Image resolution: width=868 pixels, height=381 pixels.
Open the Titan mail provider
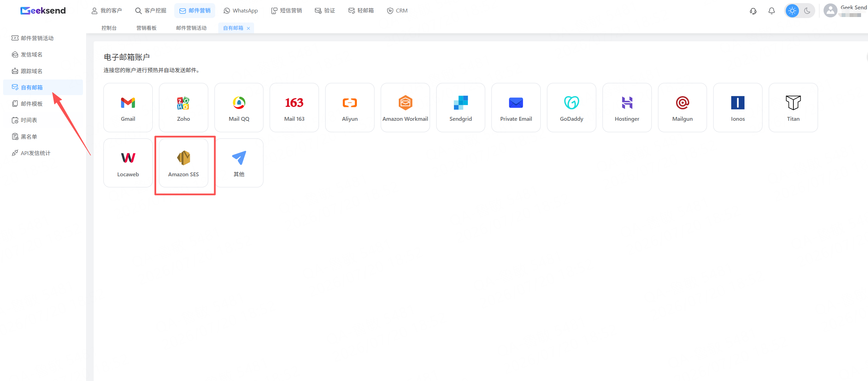793,108
